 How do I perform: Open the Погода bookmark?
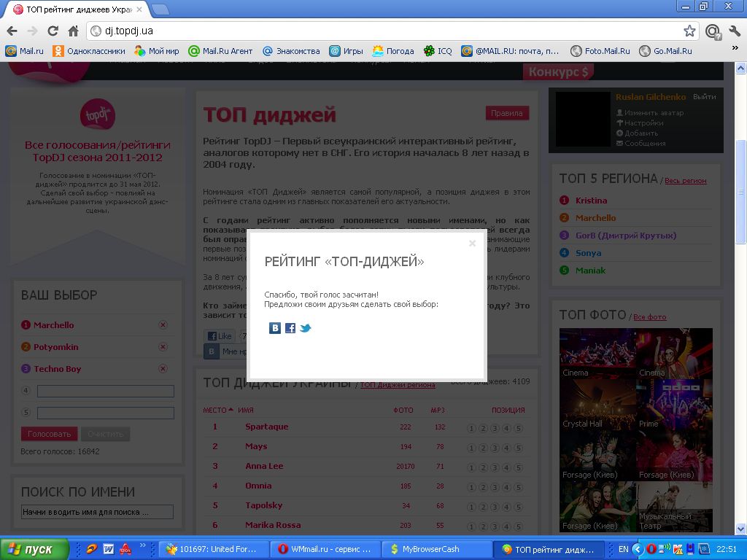[393, 51]
